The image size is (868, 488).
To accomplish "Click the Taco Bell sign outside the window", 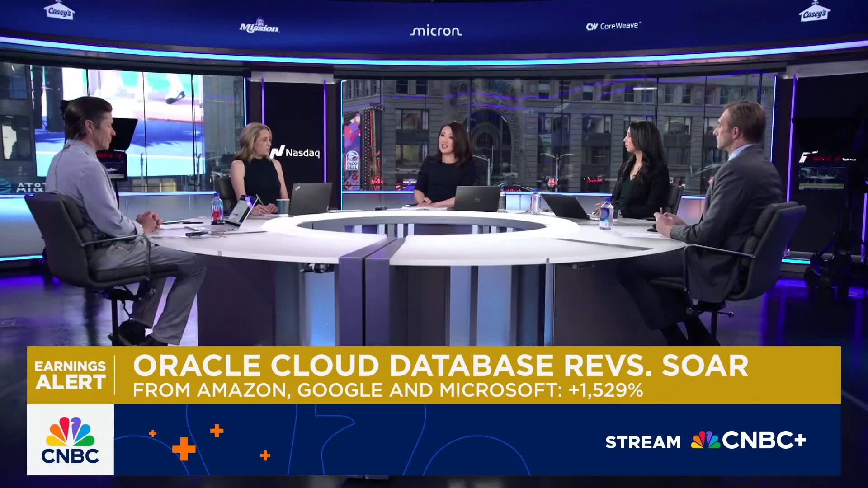I will coord(352,161).
